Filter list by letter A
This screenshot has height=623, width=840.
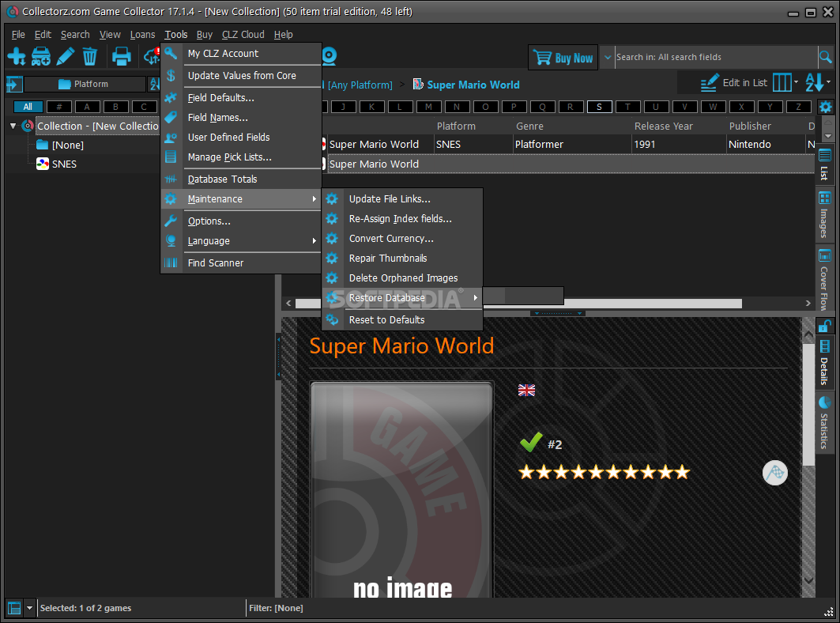coord(87,107)
